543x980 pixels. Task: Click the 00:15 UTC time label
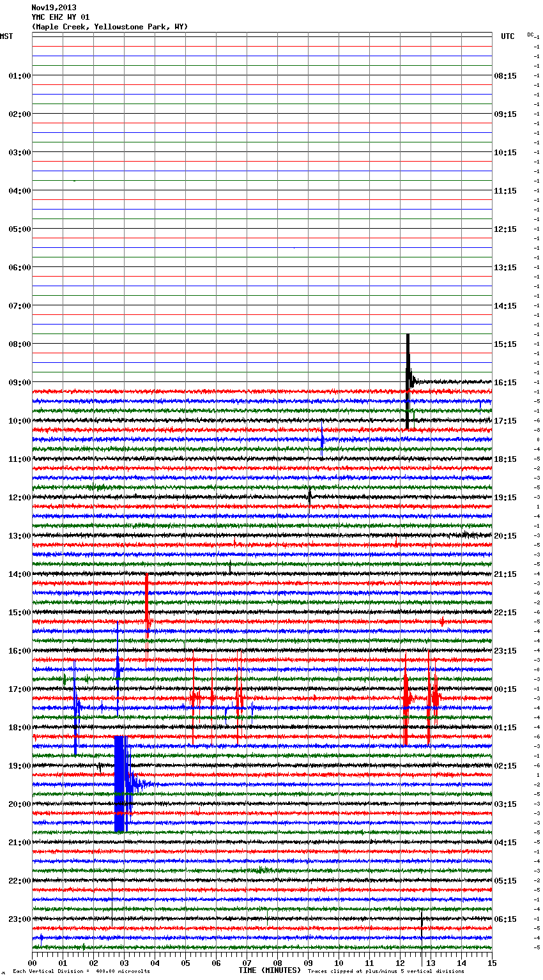click(505, 689)
